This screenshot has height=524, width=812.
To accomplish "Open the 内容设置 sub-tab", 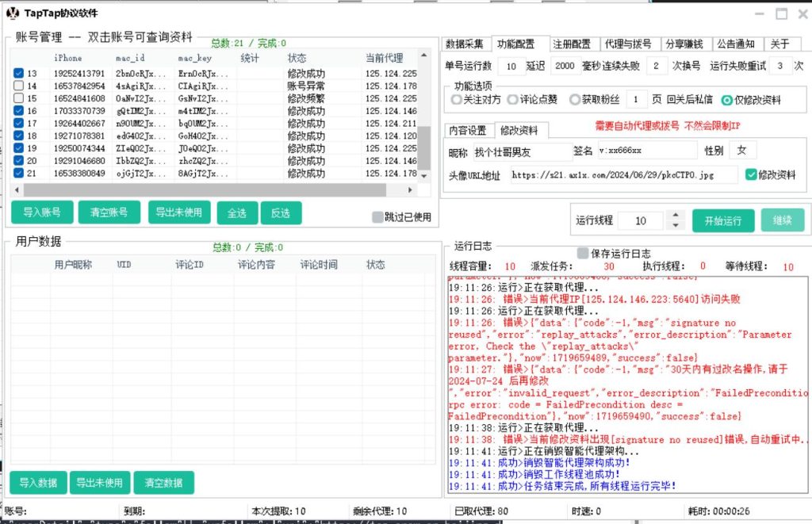I will pos(468,130).
